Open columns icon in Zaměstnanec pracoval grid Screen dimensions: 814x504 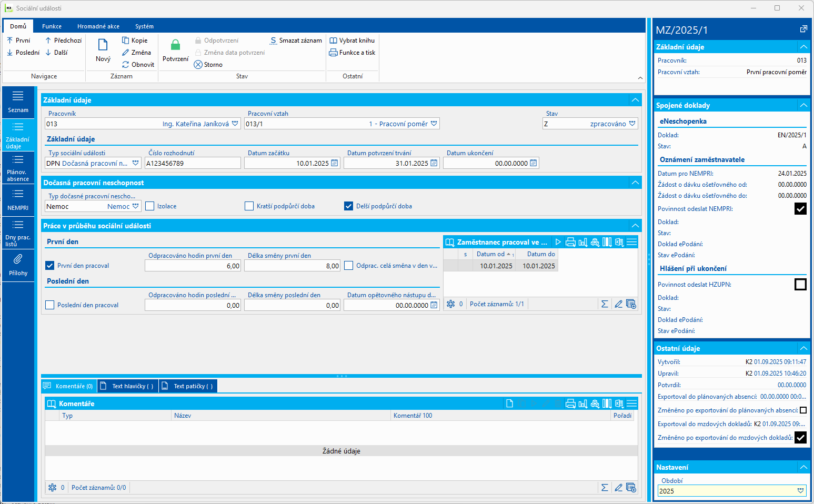tap(607, 242)
